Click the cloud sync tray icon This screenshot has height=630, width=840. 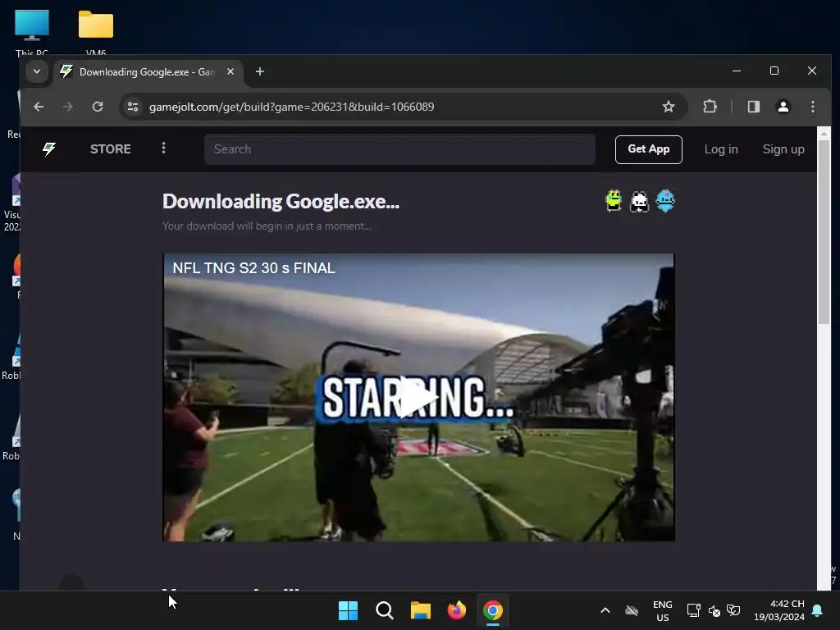[x=632, y=610]
